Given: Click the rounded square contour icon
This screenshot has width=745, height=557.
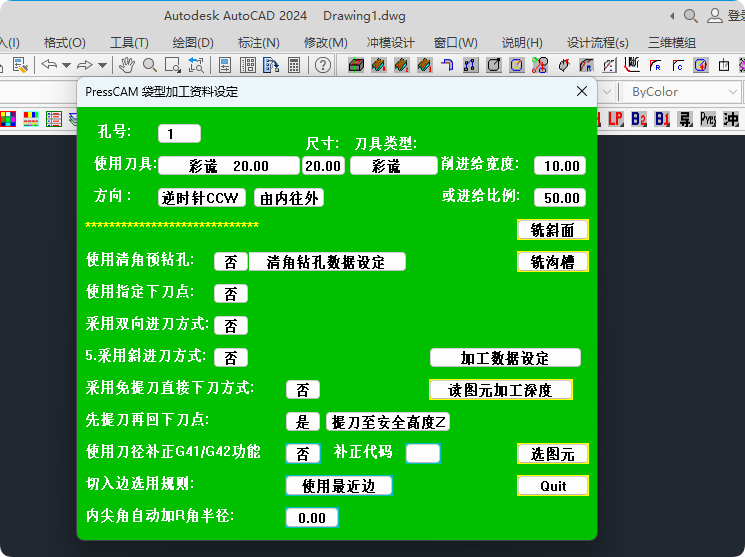Looking at the screenshot, I should (x=494, y=65).
